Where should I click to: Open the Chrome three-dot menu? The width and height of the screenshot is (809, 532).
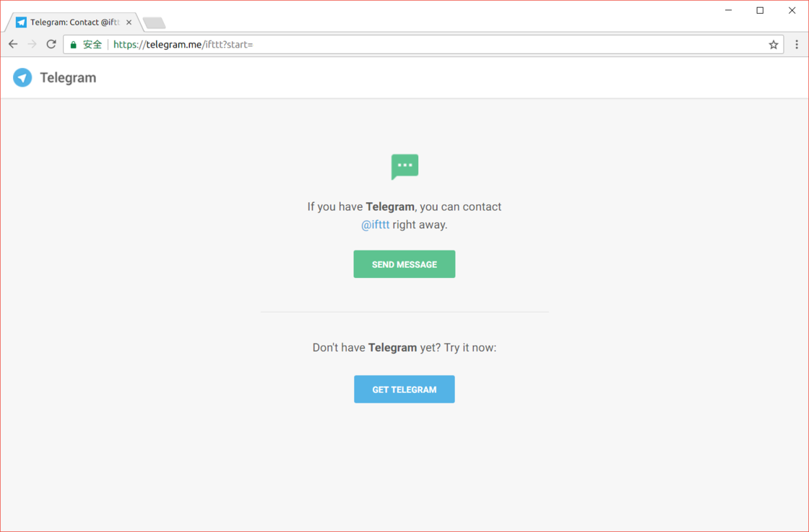tap(797, 45)
